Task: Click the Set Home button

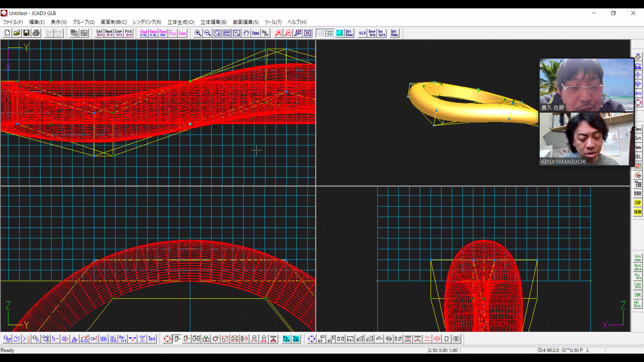Action: coord(394,33)
